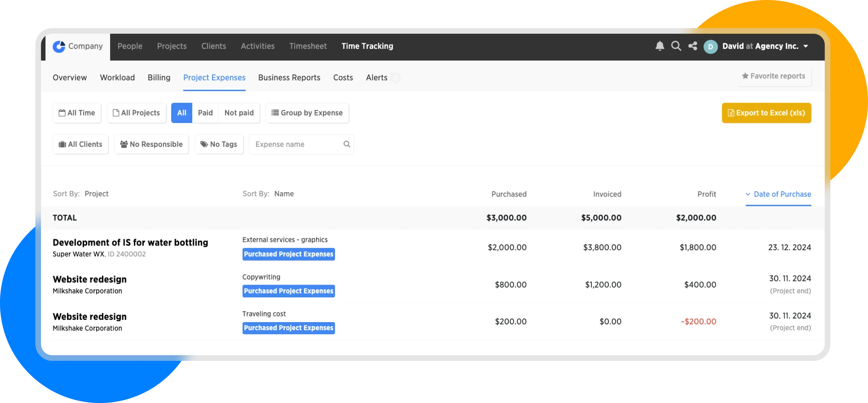
Task: Switch to the Billing tab
Action: point(159,78)
